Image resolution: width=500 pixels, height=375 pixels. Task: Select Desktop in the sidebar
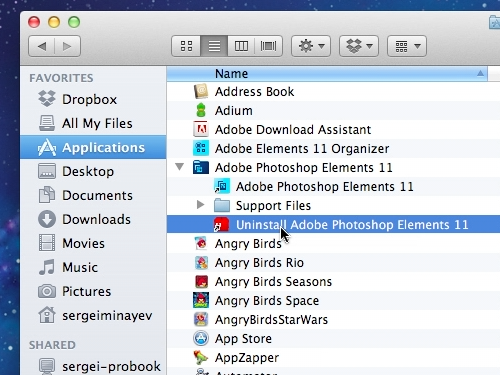tap(88, 172)
